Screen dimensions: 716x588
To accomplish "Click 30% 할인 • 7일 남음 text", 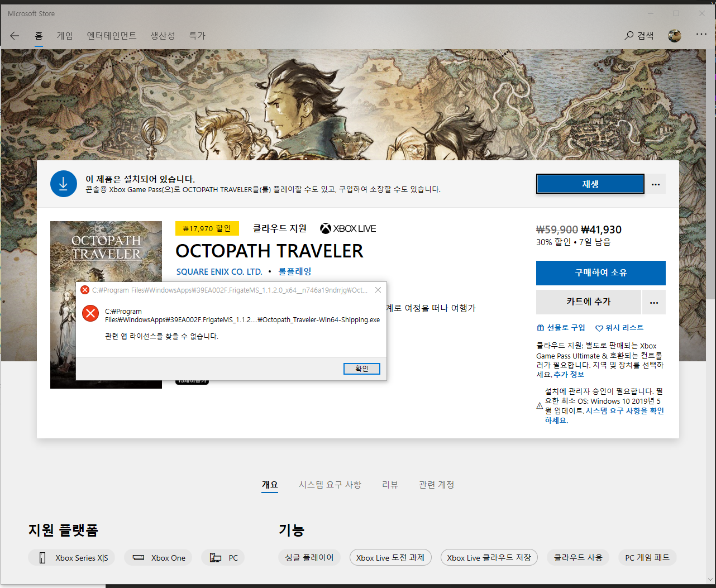I will [x=574, y=242].
